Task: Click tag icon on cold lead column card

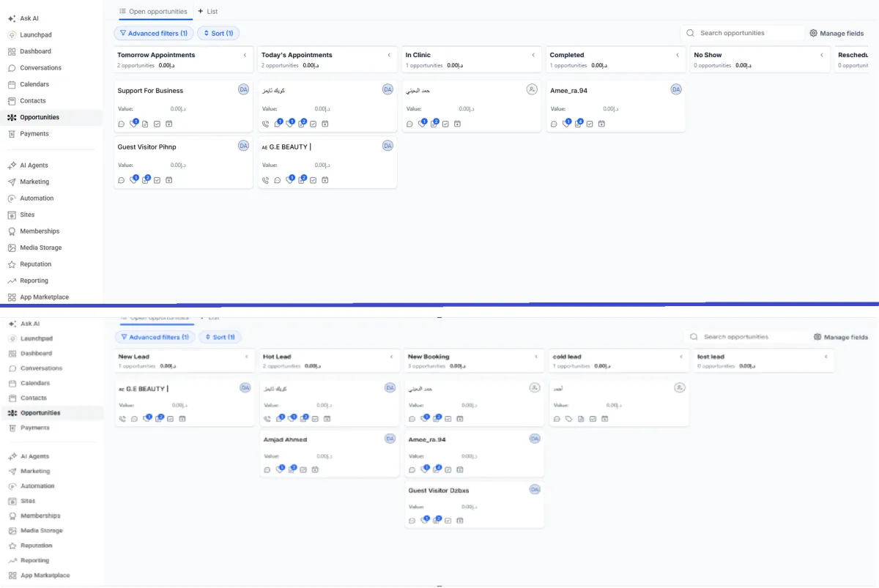Action: (x=569, y=419)
